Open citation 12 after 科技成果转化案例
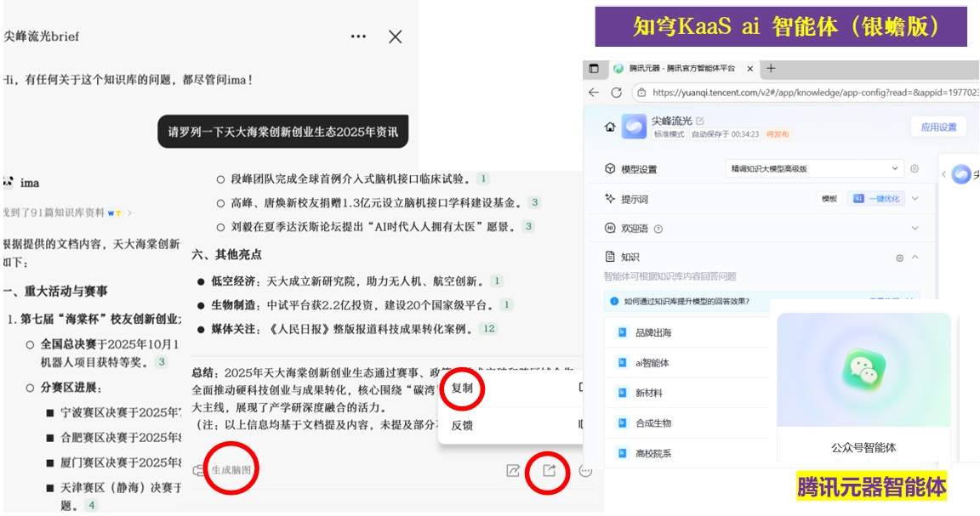980x516 pixels. 488,329
